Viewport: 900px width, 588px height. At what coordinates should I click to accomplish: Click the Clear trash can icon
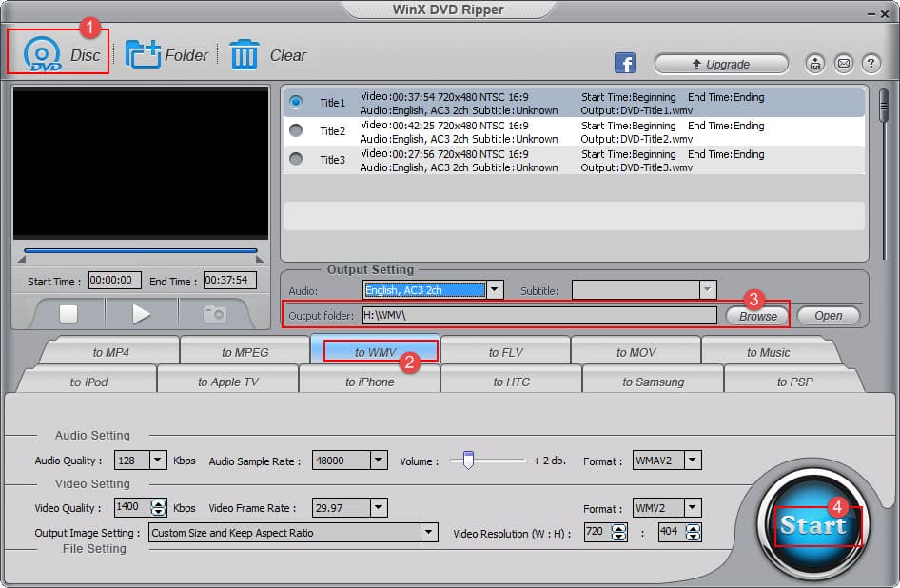point(244,54)
